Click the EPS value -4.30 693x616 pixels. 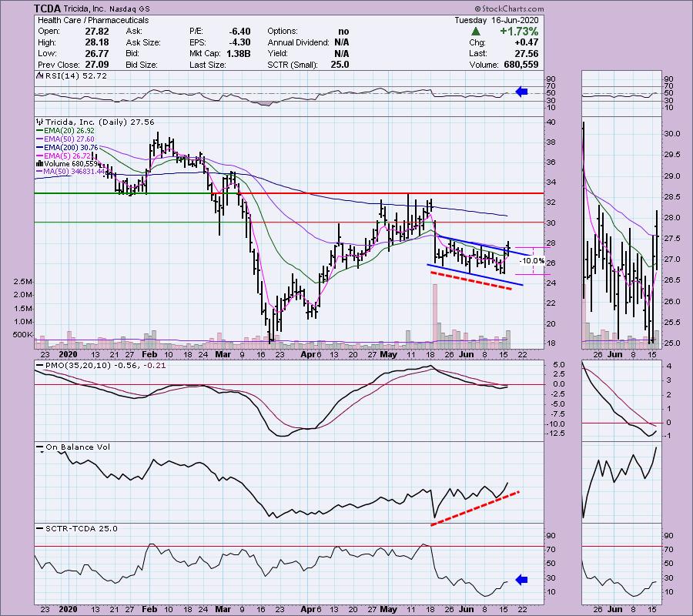(239, 42)
